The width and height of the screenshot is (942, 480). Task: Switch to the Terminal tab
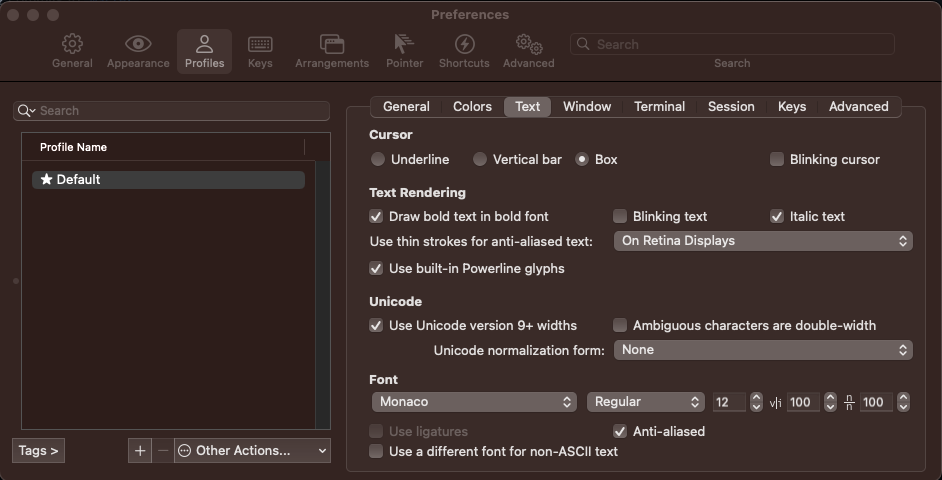[x=659, y=106]
